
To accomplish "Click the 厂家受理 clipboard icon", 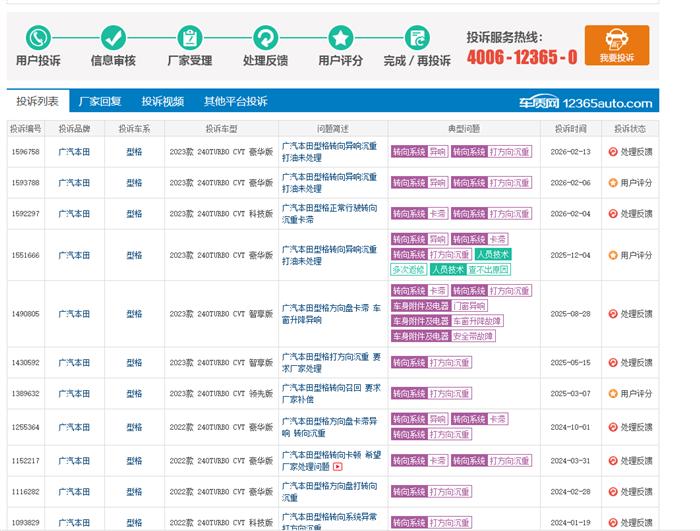I will click(190, 38).
